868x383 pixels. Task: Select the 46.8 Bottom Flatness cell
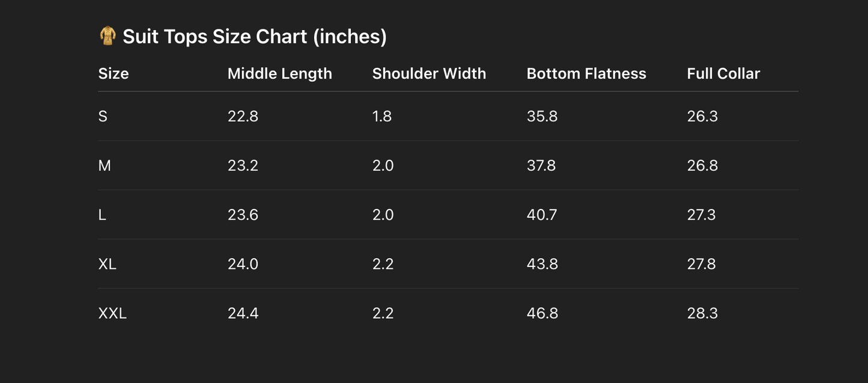pyautogui.click(x=542, y=313)
